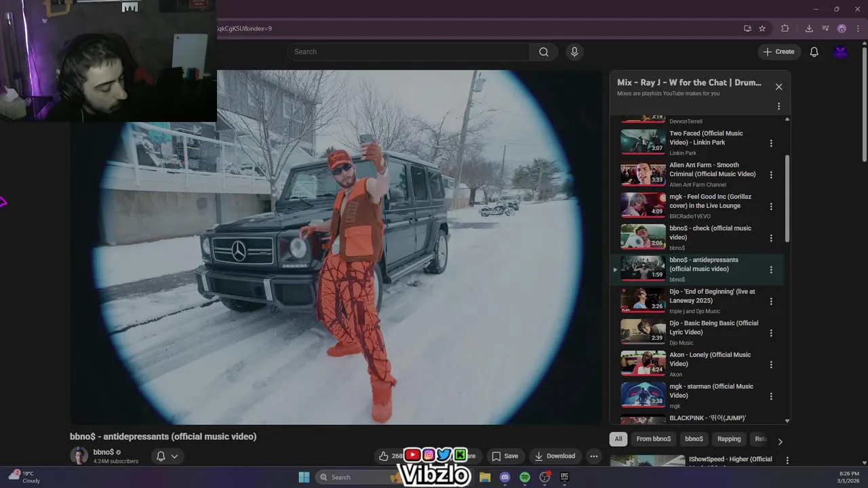Save the video to a playlist
Screen dimensions: 868x488
[x=505, y=456]
